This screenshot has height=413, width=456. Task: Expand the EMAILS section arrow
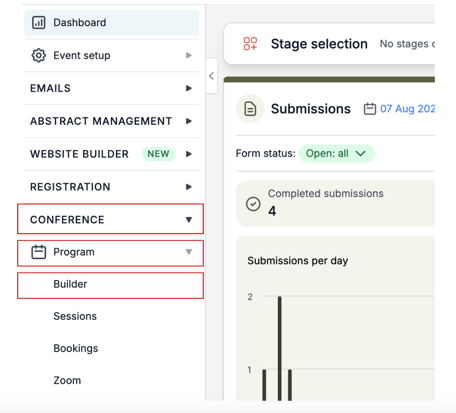(x=189, y=88)
